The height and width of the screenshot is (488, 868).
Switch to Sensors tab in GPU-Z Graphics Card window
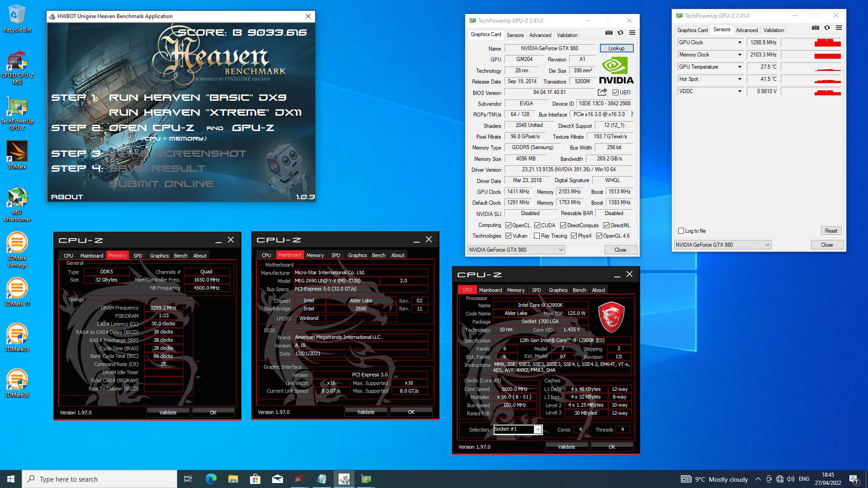coord(515,35)
